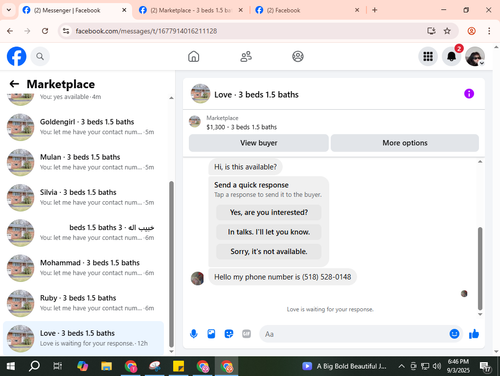Image resolution: width=500 pixels, height=376 pixels.
Task: Click sender avatar beside phone number message
Action: click(197, 278)
